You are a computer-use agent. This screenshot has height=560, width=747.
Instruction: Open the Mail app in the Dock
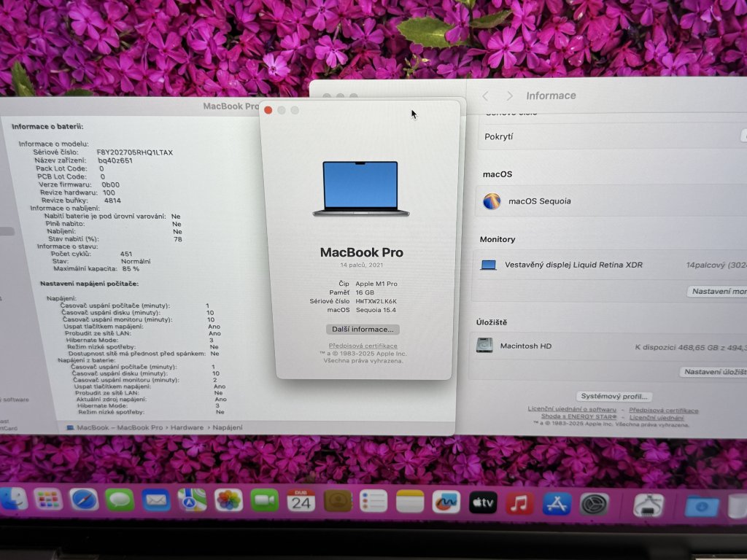pyautogui.click(x=156, y=500)
